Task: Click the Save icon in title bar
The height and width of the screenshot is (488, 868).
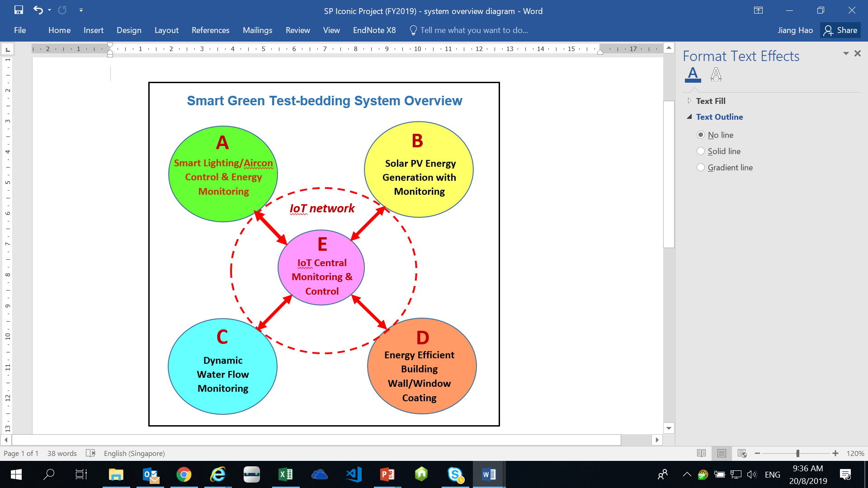Action: (x=19, y=10)
